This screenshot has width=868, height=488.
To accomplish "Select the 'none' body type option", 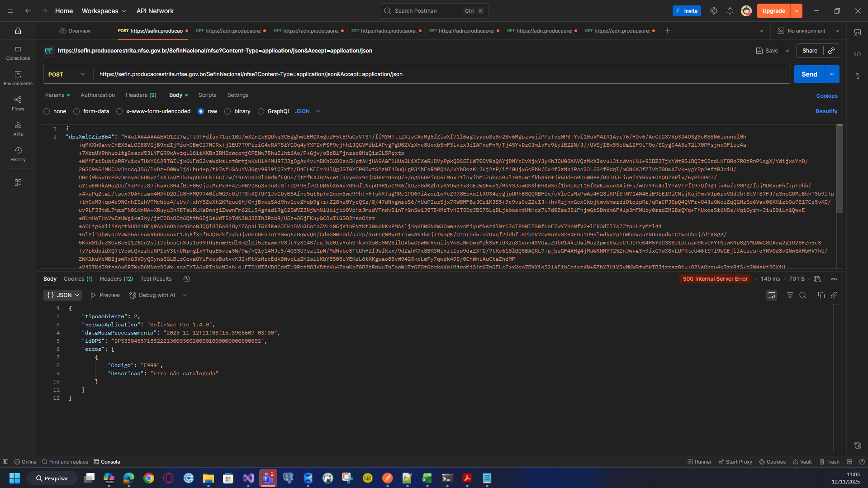I will (x=47, y=111).
